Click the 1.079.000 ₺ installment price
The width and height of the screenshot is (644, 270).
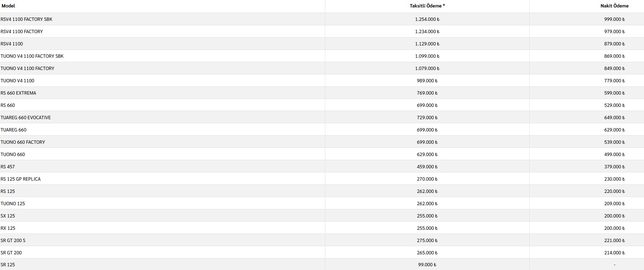point(427,69)
